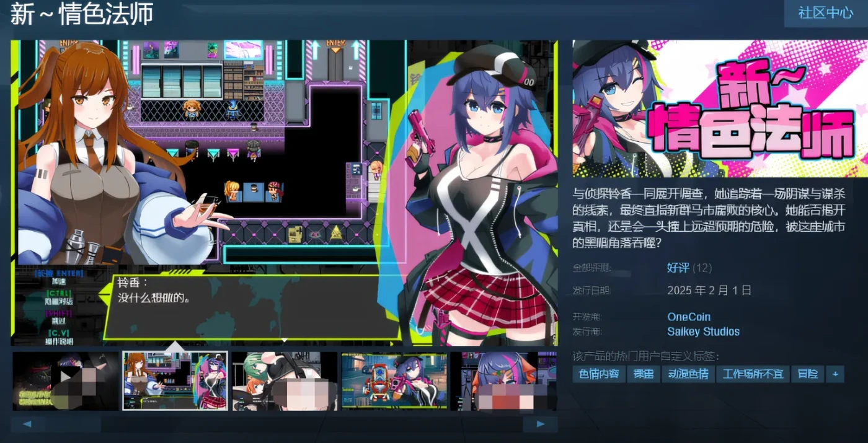Click the main screenshot preview image
The height and width of the screenshot is (443, 868).
(x=284, y=189)
